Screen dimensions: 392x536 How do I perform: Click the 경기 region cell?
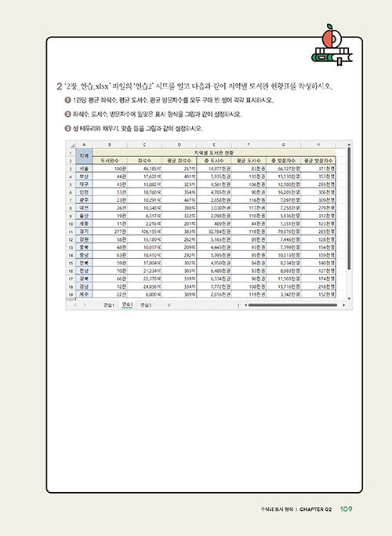[x=84, y=232]
